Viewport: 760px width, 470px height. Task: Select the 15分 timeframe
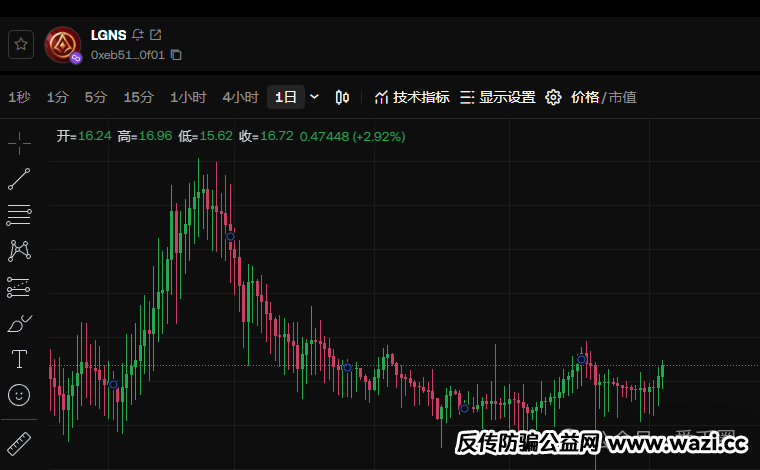[x=139, y=97]
